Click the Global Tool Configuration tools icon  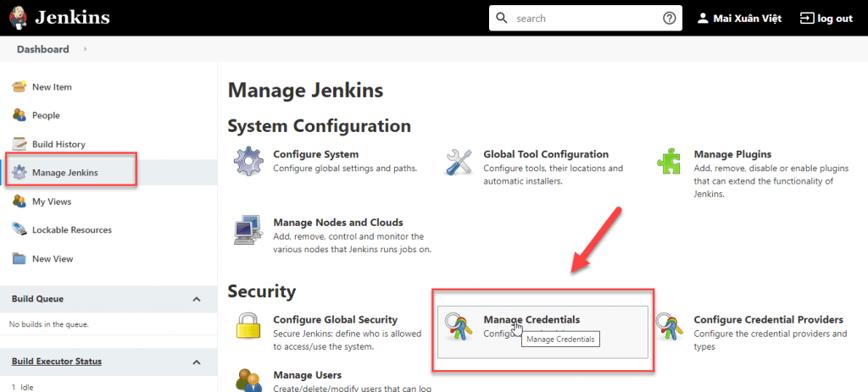click(x=459, y=162)
